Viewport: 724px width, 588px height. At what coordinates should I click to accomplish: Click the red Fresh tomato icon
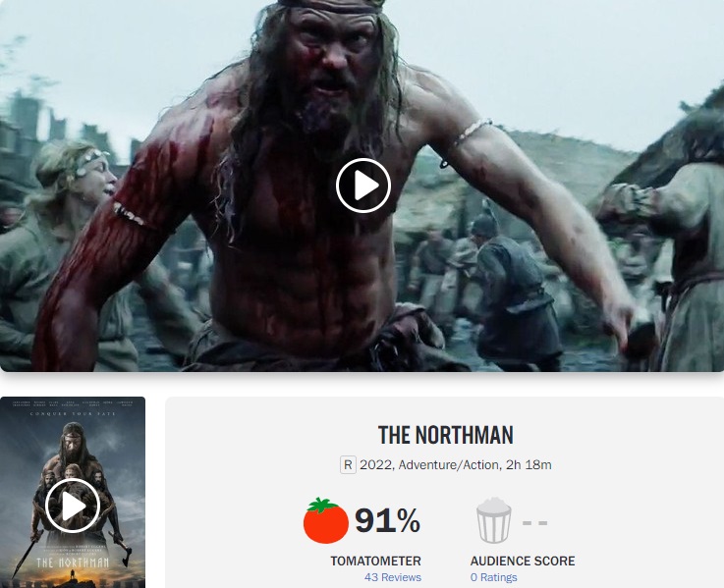(325, 520)
